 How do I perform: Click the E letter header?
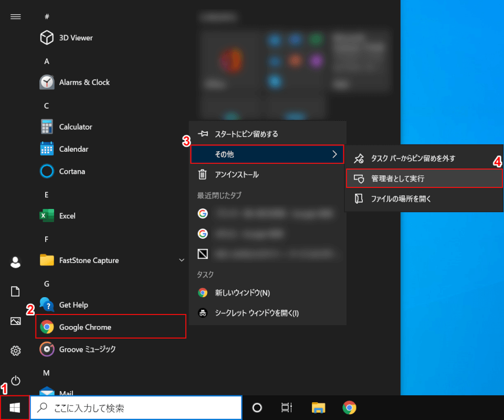pyautogui.click(x=47, y=195)
